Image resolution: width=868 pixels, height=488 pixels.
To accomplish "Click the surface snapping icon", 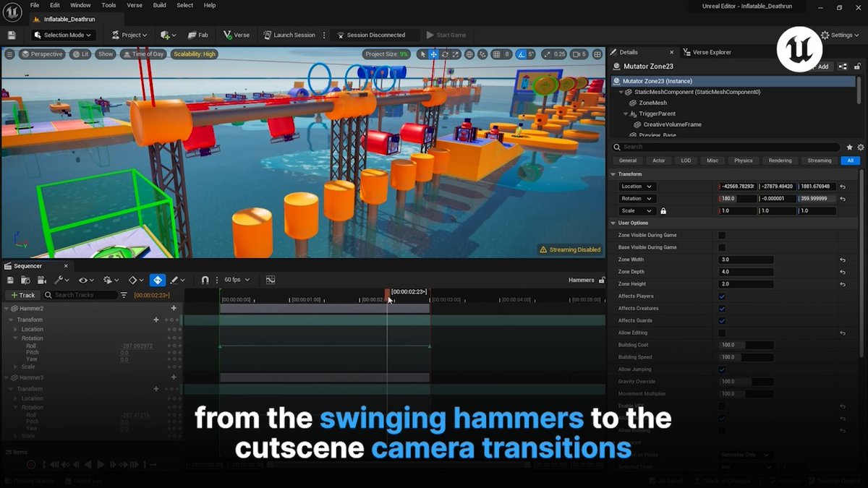I will click(482, 54).
